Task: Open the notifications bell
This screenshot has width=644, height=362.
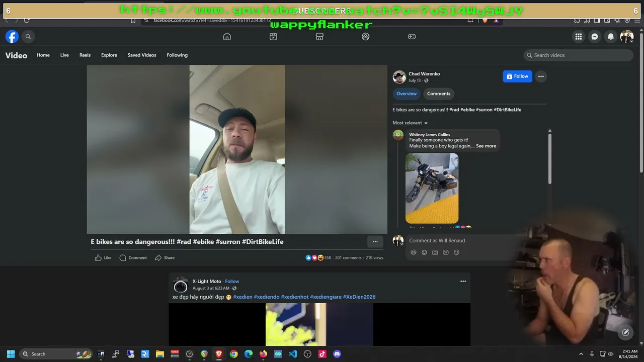Action: click(x=611, y=37)
